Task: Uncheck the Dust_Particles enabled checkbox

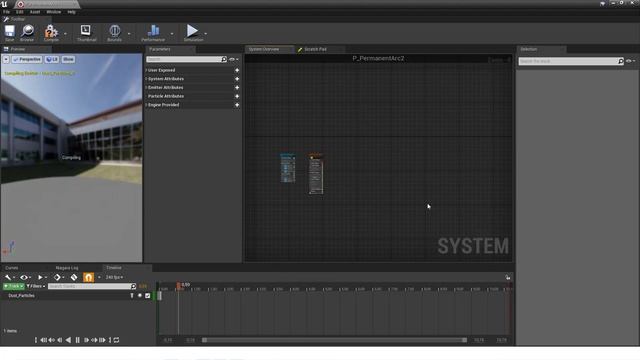Action: coord(148,296)
